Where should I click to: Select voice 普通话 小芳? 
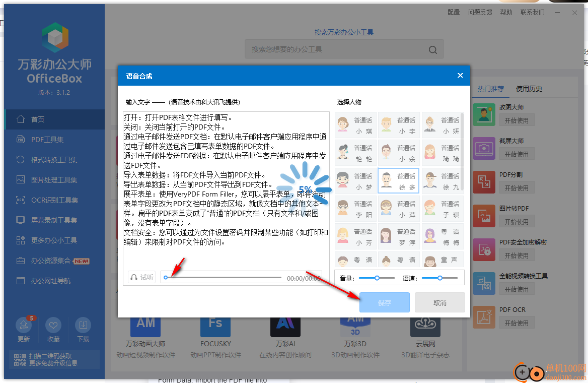tap(355, 236)
